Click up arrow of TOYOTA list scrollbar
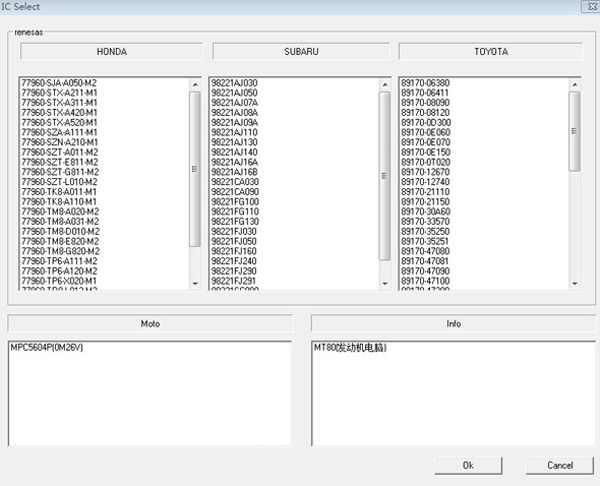 (575, 84)
